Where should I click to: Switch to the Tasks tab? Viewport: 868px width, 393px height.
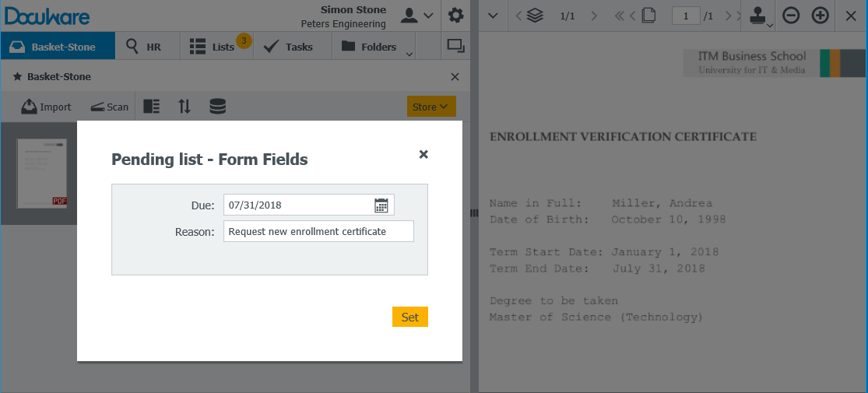pyautogui.click(x=288, y=47)
